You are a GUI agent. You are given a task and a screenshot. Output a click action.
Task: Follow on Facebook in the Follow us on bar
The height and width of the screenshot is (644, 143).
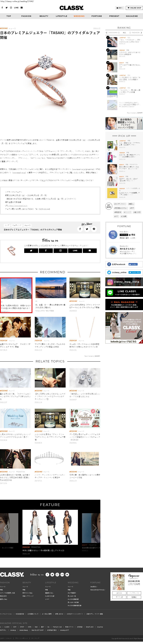tap(46, 251)
